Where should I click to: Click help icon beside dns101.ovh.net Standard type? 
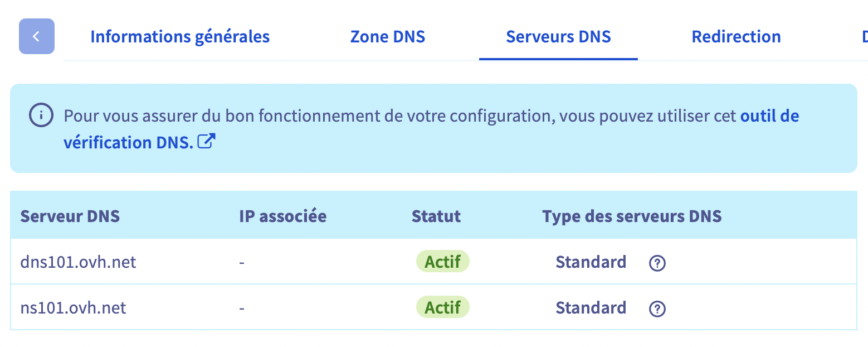[657, 262]
